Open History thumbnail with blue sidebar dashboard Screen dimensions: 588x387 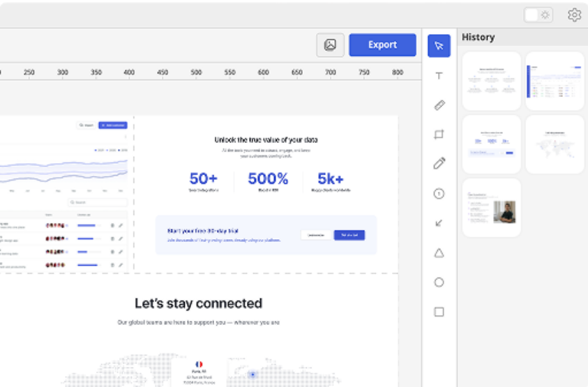point(555,81)
